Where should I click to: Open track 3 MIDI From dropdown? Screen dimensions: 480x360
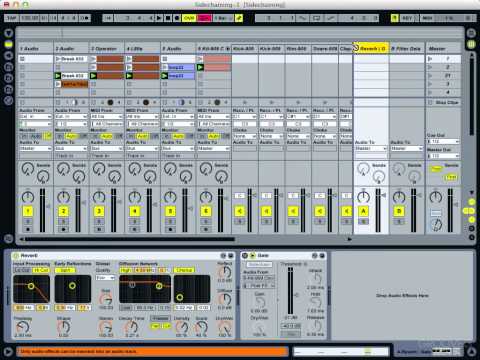107,117
